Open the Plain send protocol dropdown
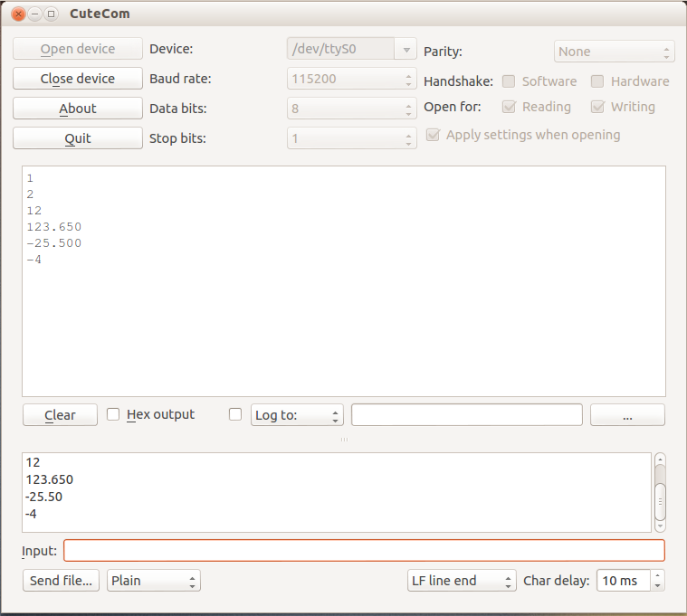Image resolution: width=687 pixels, height=616 pixels. [x=154, y=580]
